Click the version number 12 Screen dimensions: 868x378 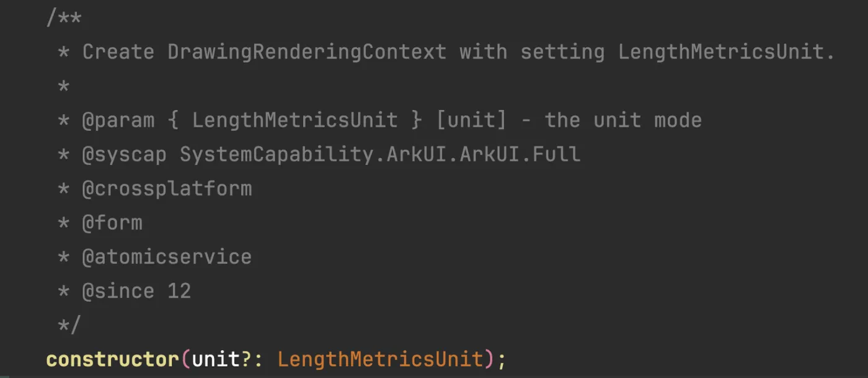(179, 291)
